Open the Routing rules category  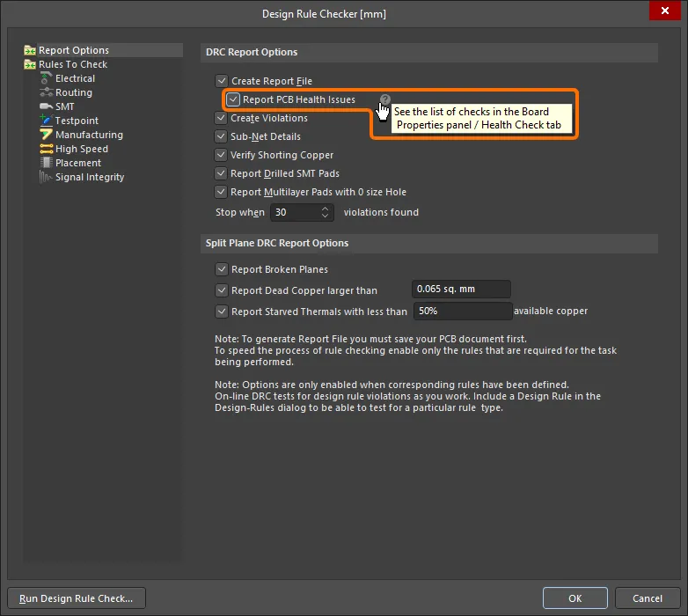[74, 92]
